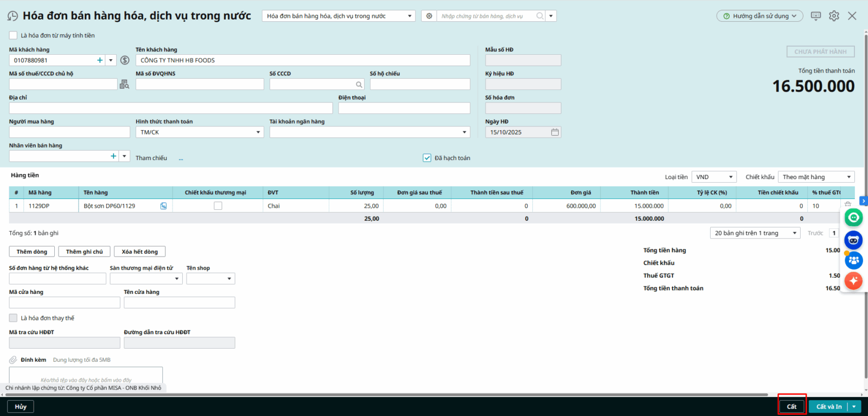Enable Là hóa đơn từ máy tính tiền

coord(14,35)
